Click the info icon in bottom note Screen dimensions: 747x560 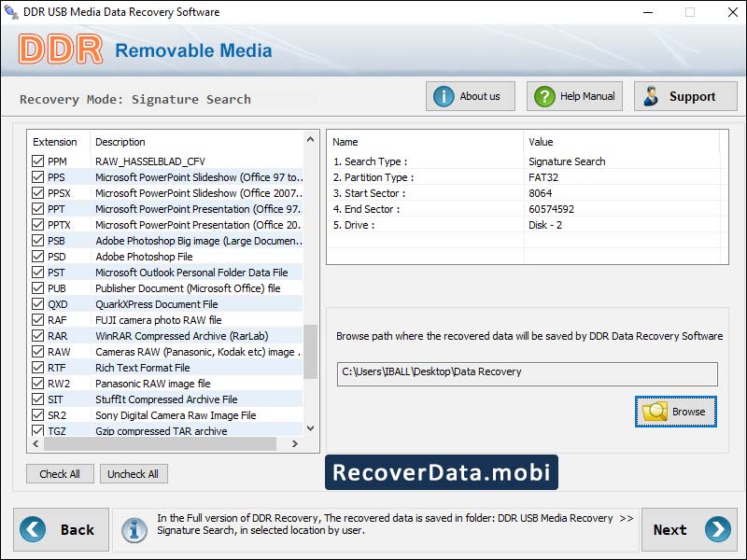134,530
